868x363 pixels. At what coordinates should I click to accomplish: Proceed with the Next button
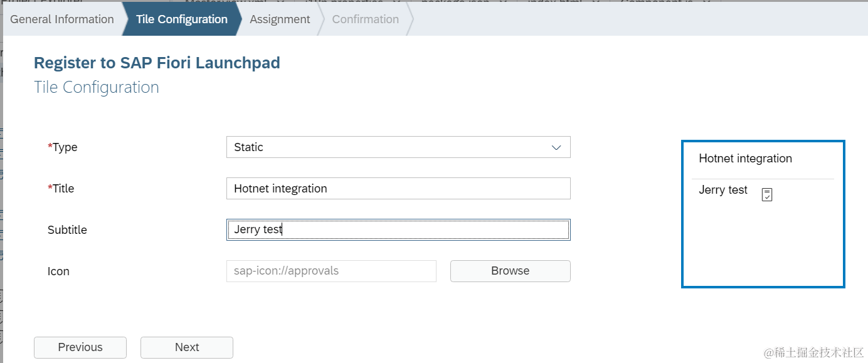[x=187, y=347]
